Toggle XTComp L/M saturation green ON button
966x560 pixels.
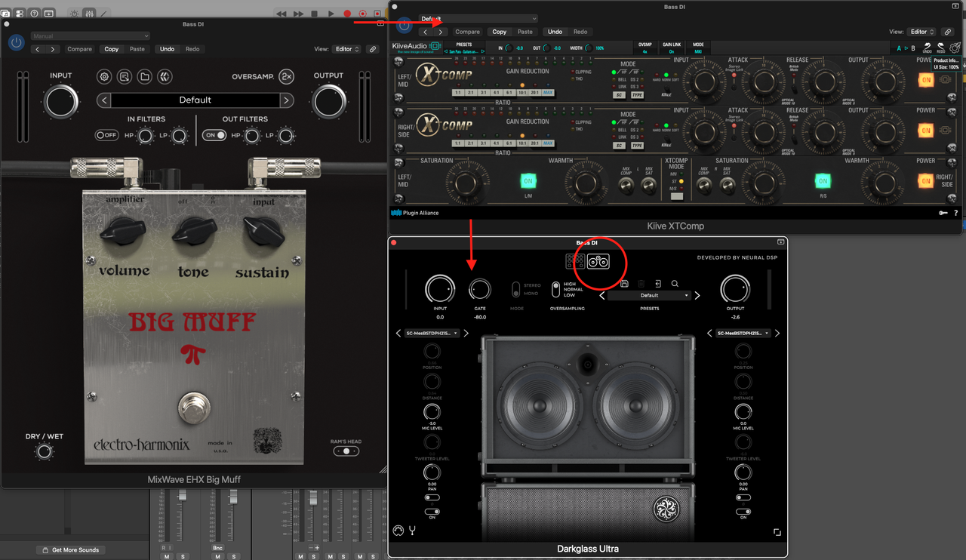pyautogui.click(x=528, y=181)
